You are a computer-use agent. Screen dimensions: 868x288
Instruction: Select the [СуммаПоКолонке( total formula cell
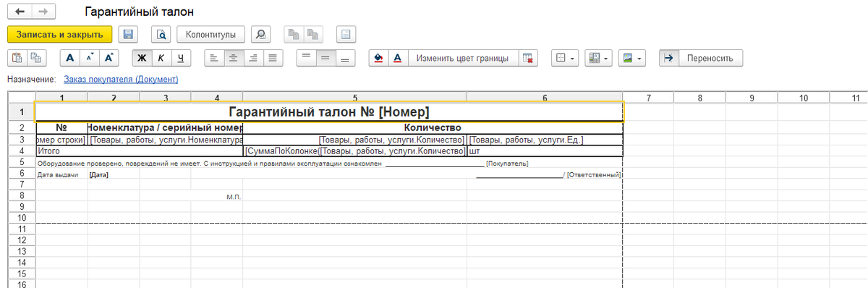point(354,152)
